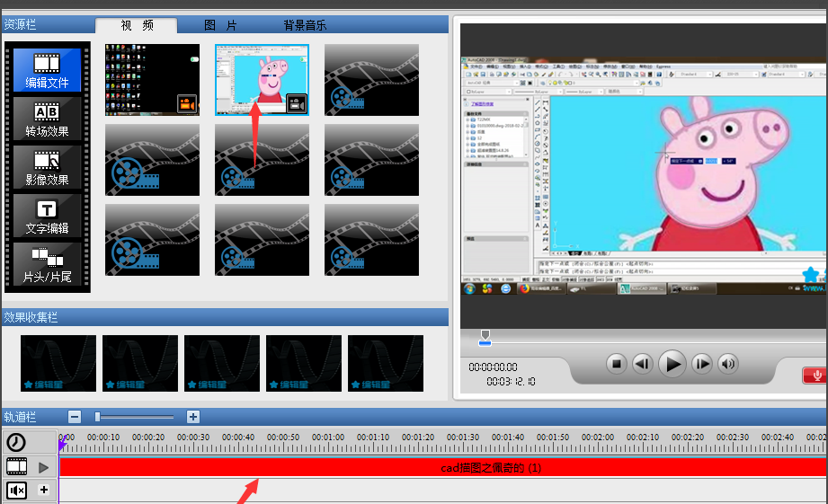Play the video preview

point(672,364)
